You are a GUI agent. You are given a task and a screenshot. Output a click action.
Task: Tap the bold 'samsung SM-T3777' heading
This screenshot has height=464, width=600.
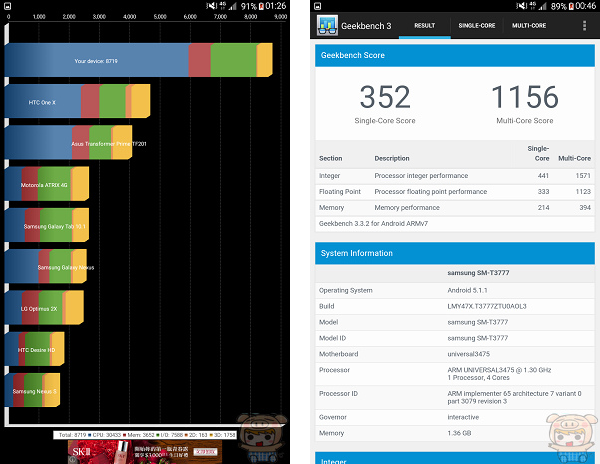pyautogui.click(x=478, y=273)
